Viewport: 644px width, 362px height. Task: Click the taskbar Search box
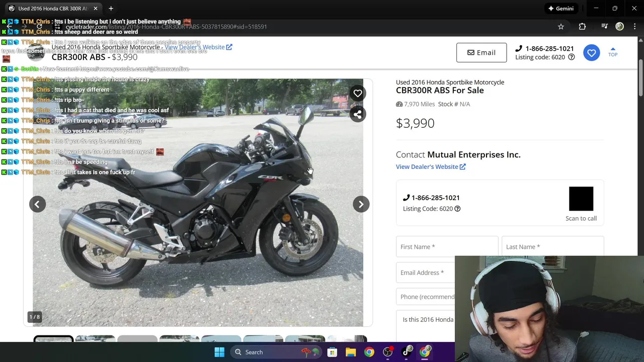coord(277,352)
